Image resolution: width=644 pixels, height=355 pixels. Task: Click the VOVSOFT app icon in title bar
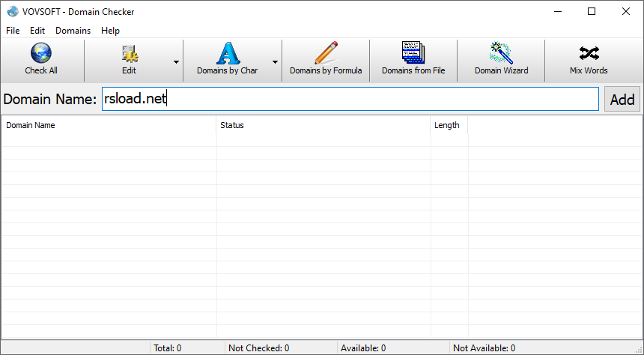(13, 11)
